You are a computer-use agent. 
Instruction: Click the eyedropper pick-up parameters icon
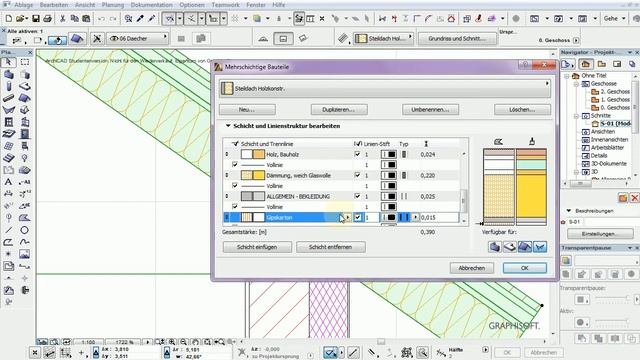click(140, 18)
